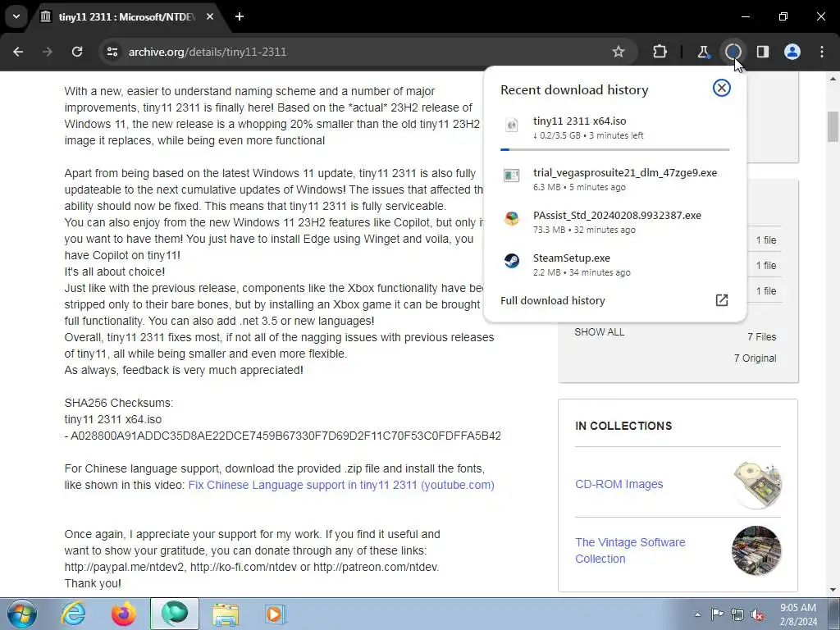The height and width of the screenshot is (630, 840).
Task: Open a new tab
Action: (x=240, y=17)
